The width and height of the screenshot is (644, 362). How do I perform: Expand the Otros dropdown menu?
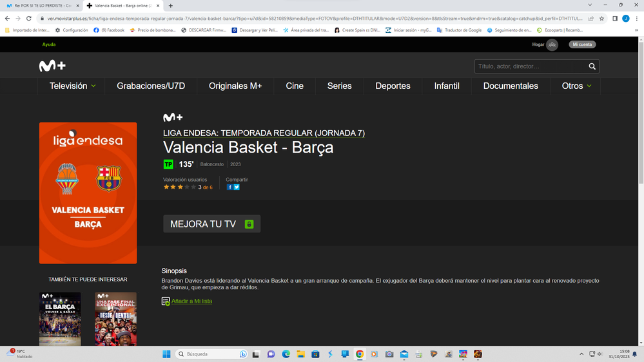point(576,86)
